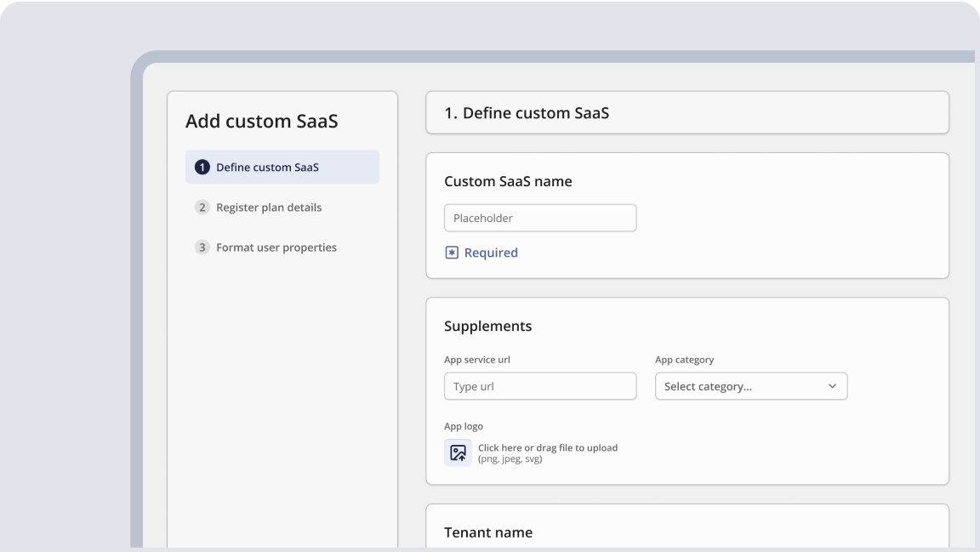The image size is (980, 552).
Task: Click 'Click here or drag file to upload'
Action: 547,447
